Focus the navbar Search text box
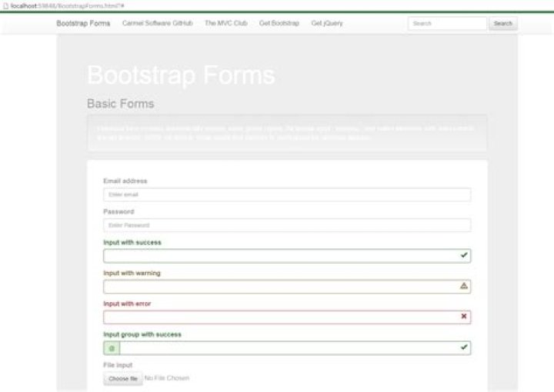Screen dimensions: 554x392 coord(446,24)
